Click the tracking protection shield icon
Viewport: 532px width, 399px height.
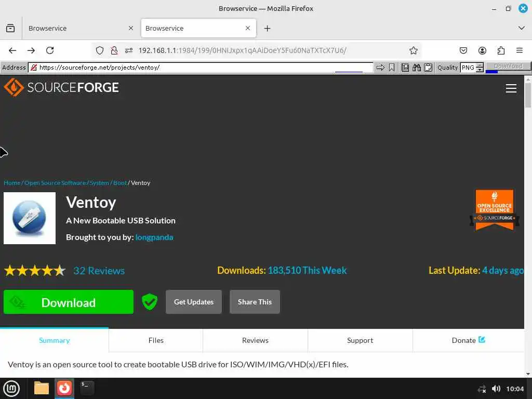(99, 50)
